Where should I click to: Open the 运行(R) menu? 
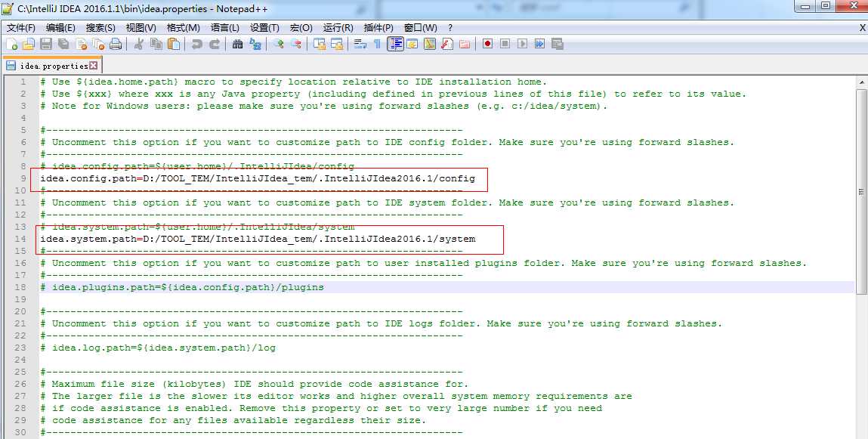338,28
